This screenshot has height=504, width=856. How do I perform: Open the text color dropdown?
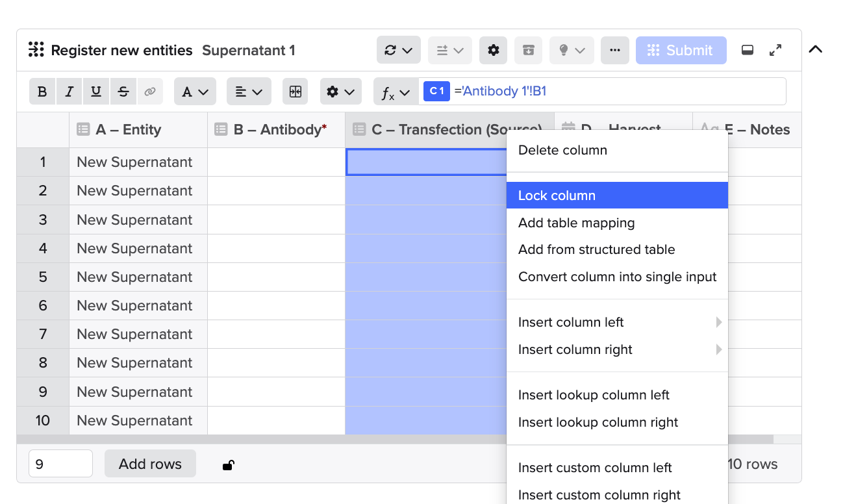click(x=194, y=91)
